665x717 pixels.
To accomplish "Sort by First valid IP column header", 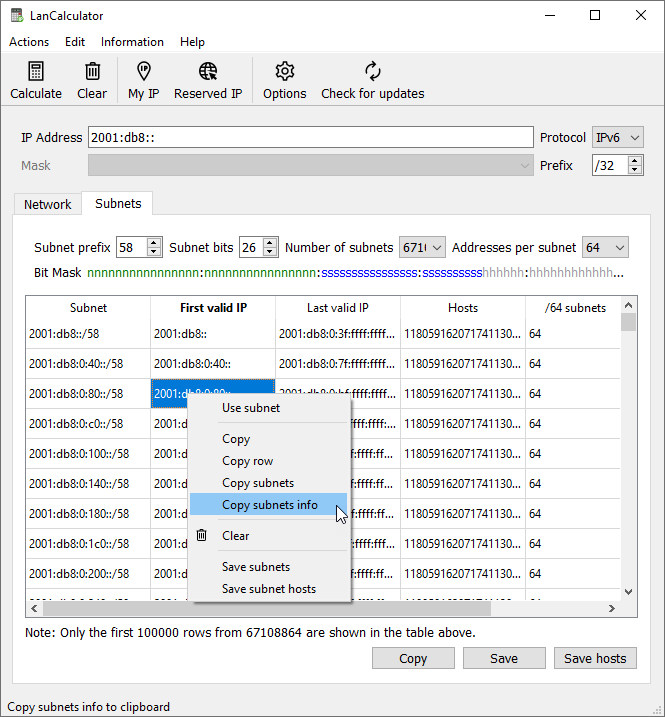I will coord(213,308).
